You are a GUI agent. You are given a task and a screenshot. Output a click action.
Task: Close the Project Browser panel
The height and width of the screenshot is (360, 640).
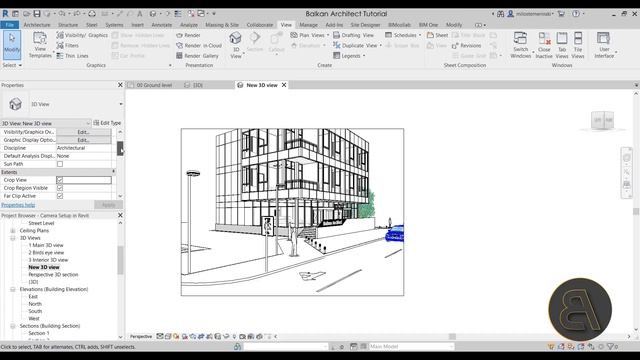coord(120,215)
